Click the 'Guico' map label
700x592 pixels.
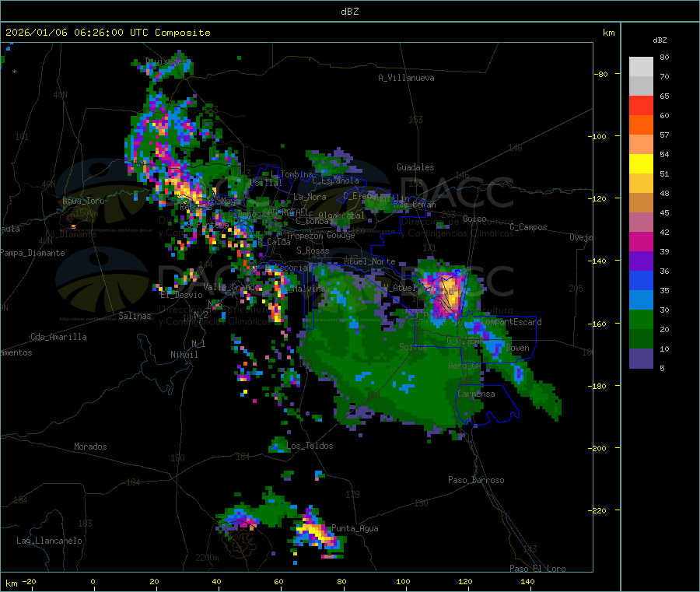point(474,219)
